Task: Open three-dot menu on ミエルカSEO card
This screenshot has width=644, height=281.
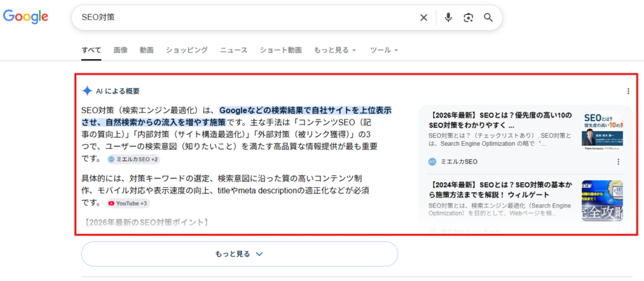Action: tap(618, 162)
